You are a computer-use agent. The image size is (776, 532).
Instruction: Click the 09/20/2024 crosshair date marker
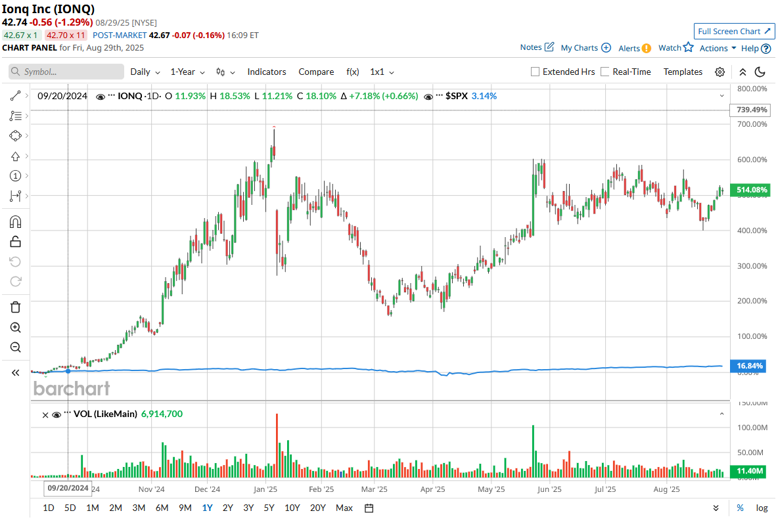click(68, 488)
